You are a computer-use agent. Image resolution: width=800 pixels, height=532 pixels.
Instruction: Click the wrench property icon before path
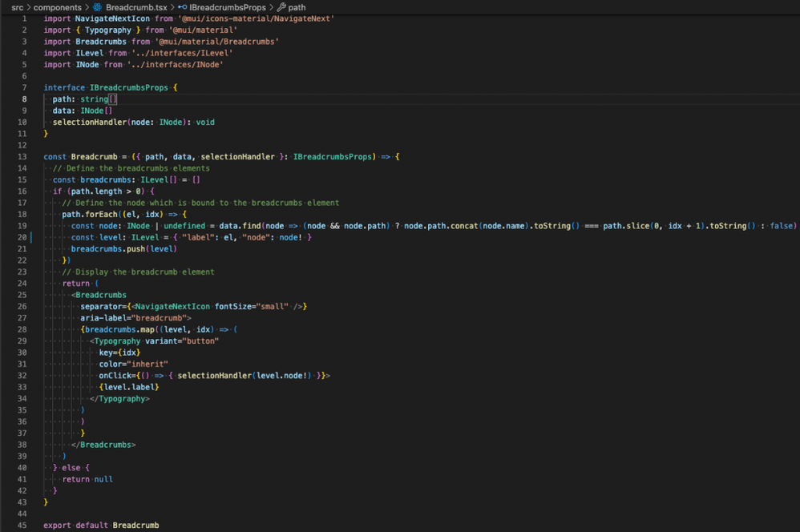(x=281, y=7)
